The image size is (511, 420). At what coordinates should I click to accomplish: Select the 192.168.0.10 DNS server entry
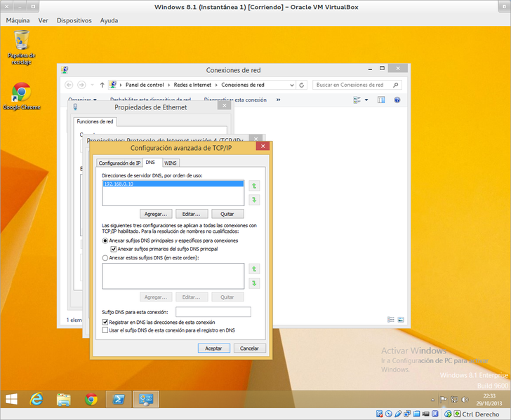click(x=173, y=184)
